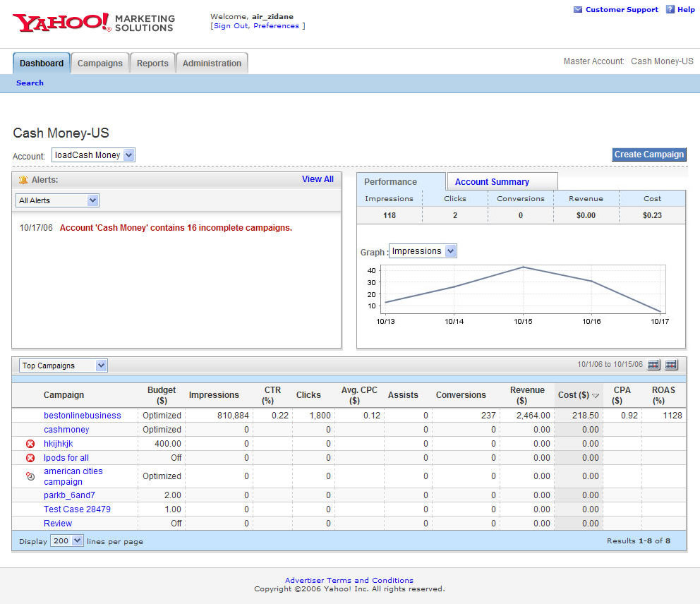Screen dimensions: 700x604
Task: Click the Clicks column header in table
Action: 308,395
